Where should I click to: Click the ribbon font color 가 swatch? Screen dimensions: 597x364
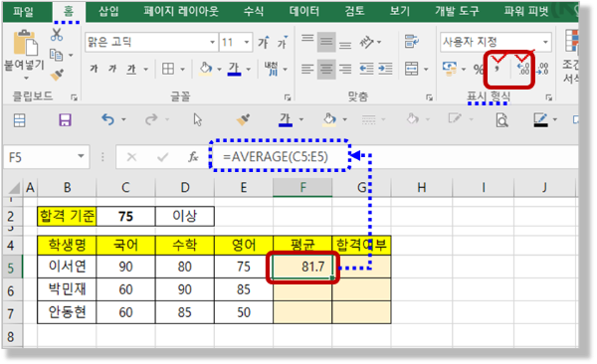pos(234,69)
